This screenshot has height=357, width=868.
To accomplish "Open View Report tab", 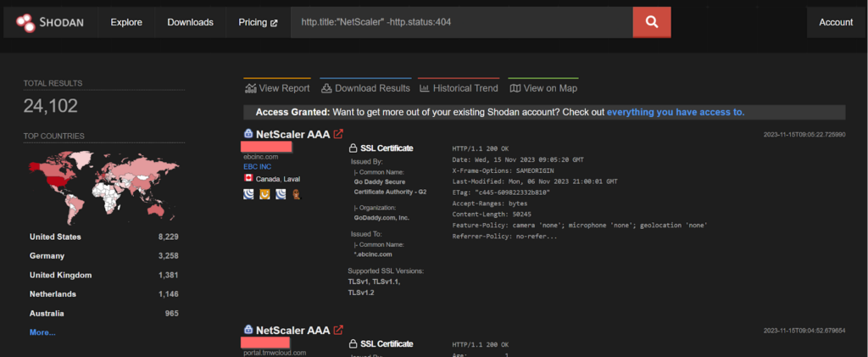I will 277,88.
